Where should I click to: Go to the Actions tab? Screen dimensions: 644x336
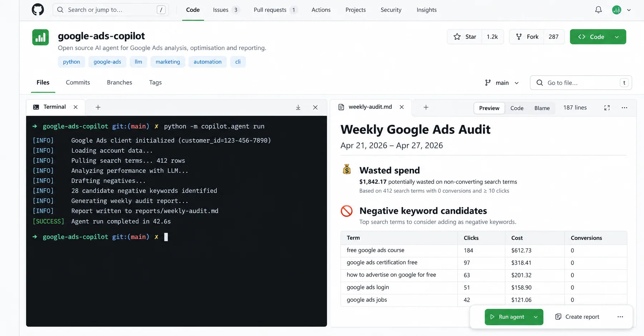coord(321,10)
